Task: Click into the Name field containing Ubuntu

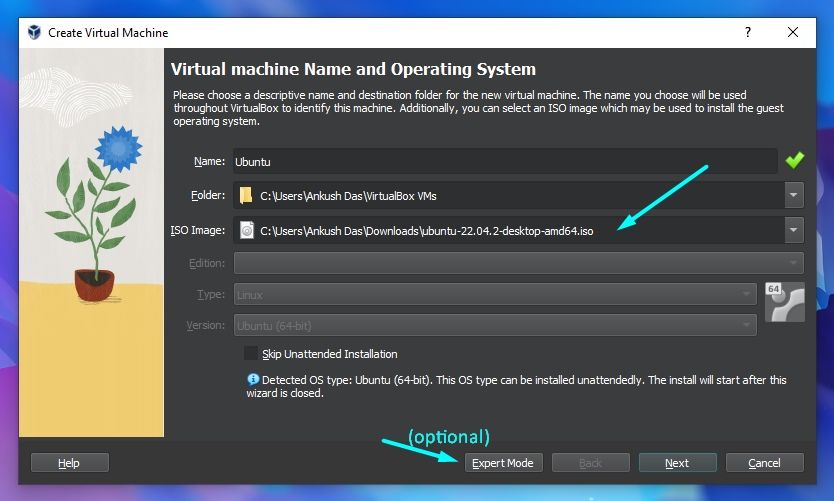Action: [x=505, y=161]
